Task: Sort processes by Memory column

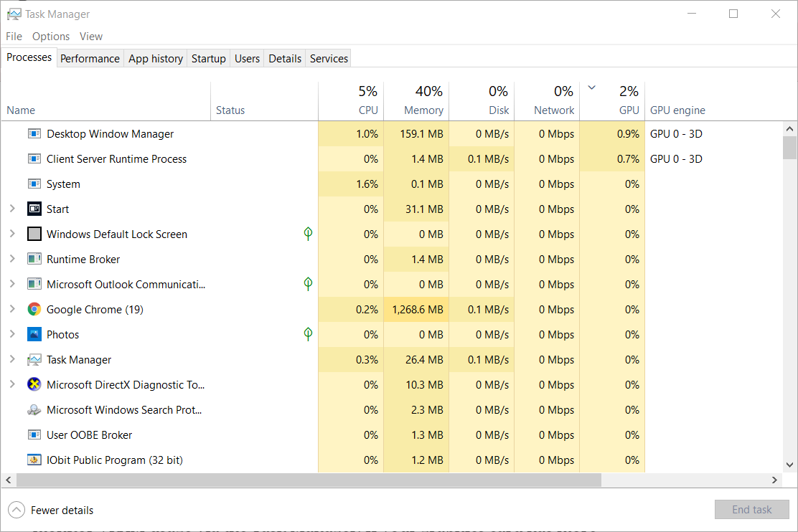Action: coord(416,101)
